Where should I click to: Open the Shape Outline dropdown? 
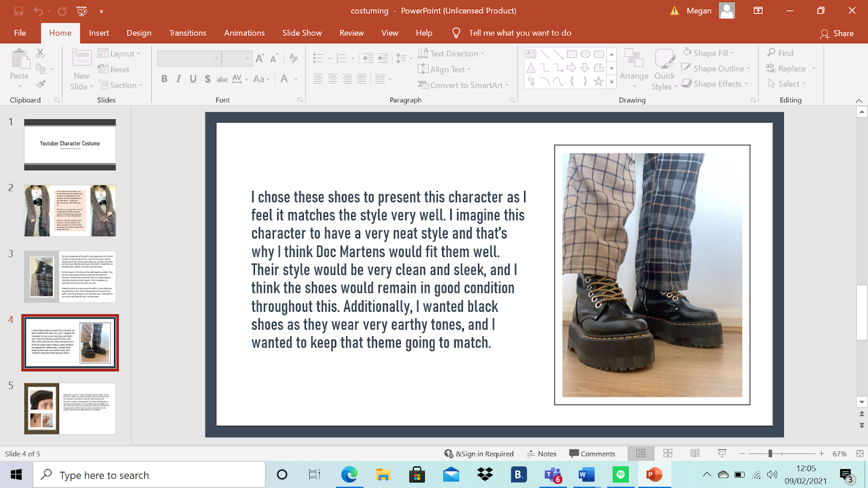pos(716,68)
